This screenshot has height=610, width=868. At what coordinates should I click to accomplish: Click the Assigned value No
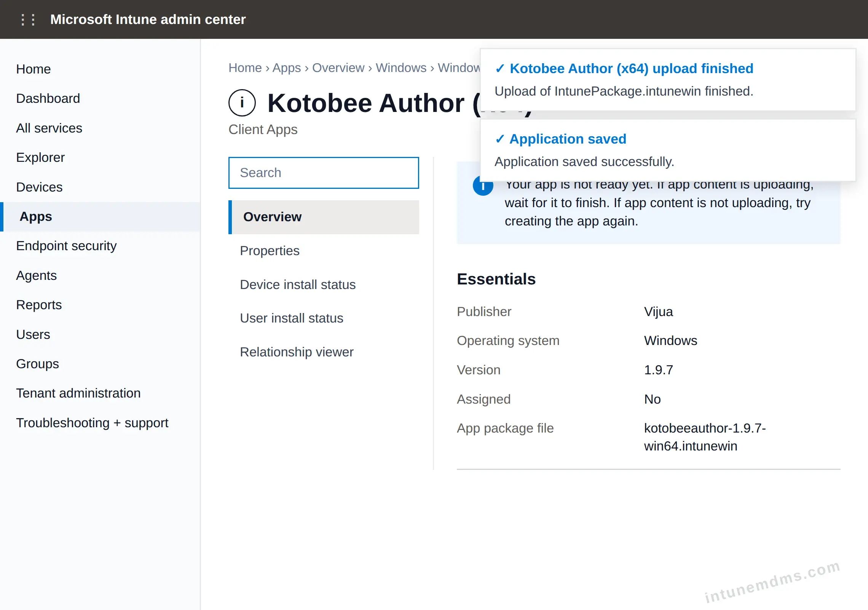coord(652,399)
